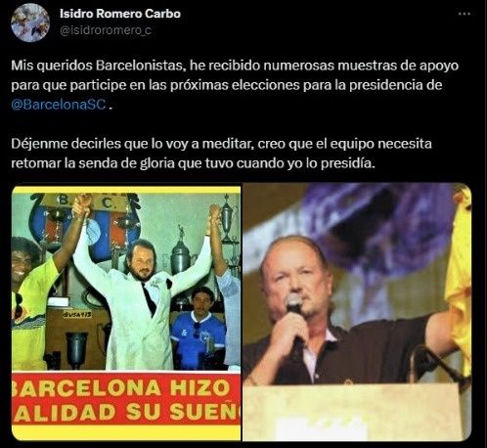Click the B.C. crest in left photo
Screen dimensions: 487x448
[85, 225]
